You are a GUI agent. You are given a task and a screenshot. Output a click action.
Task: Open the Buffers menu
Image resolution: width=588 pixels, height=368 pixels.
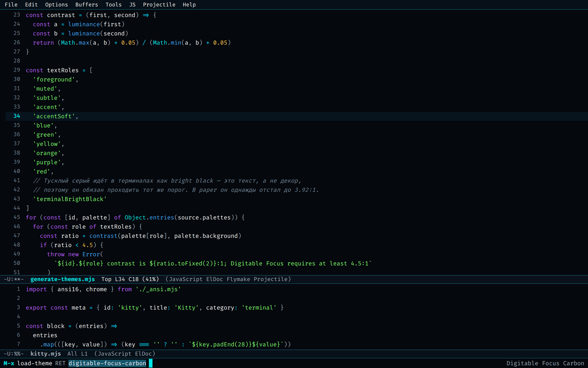(87, 5)
